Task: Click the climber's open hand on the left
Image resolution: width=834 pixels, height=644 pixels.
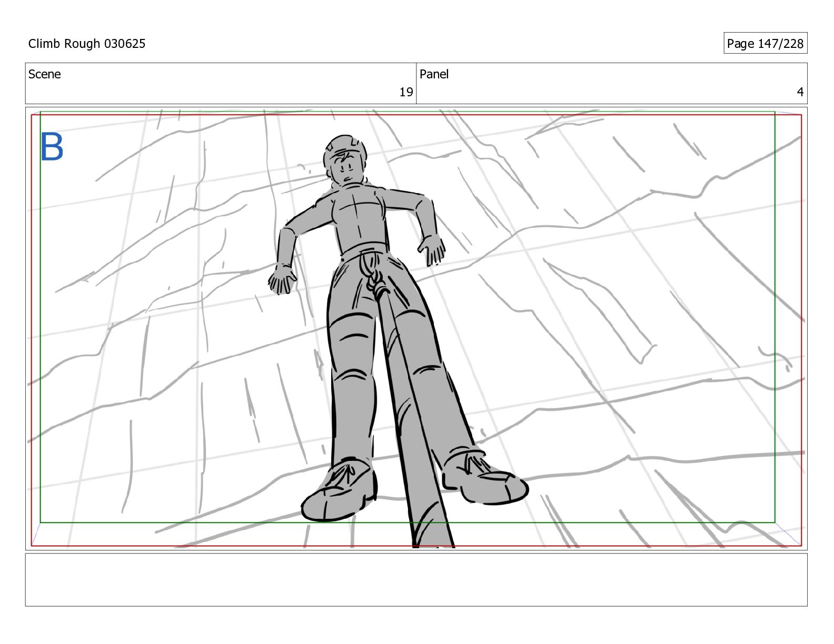Action: click(x=282, y=281)
